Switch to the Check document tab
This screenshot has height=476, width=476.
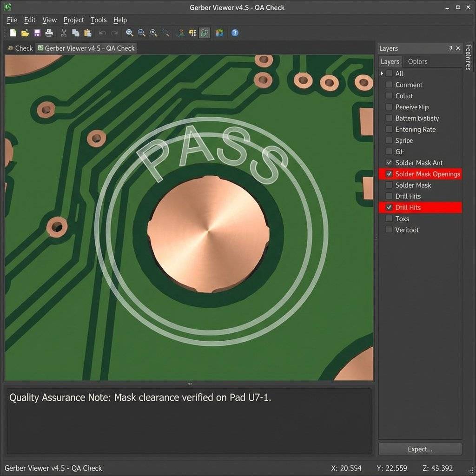(x=20, y=48)
